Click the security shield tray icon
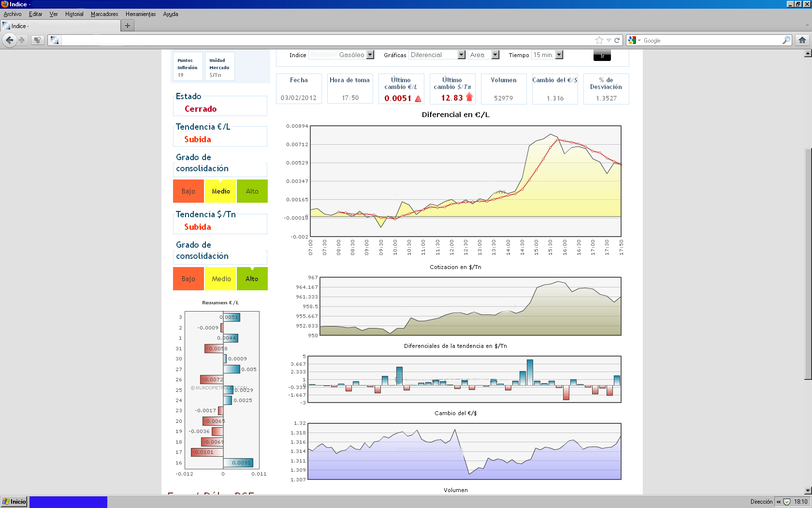Screen dimensions: 812x508 pos(787,502)
